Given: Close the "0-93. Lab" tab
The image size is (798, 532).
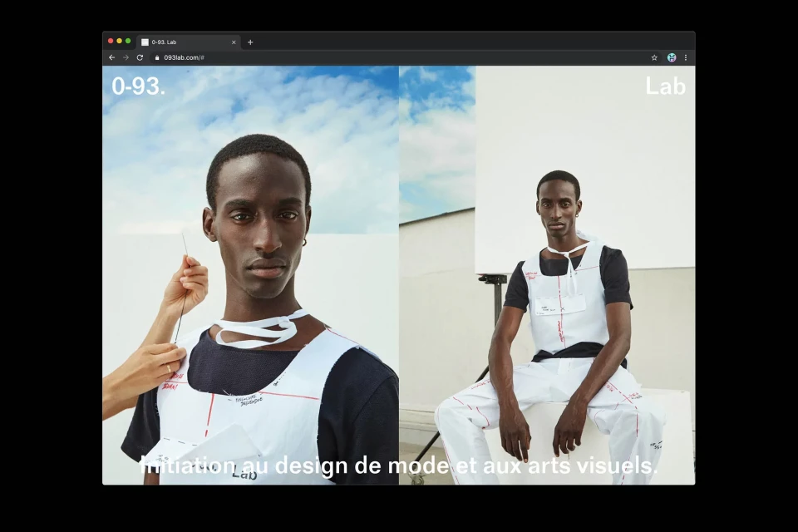Looking at the screenshot, I should 234,42.
